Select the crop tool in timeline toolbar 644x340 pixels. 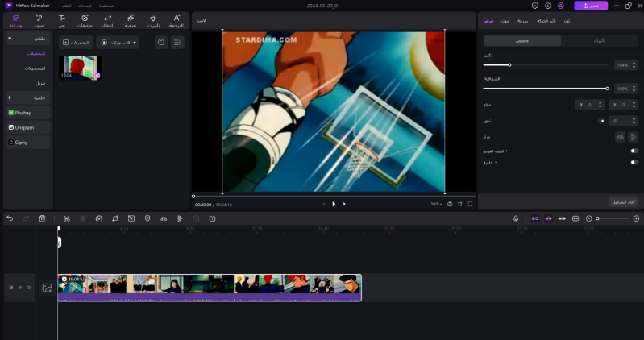pos(115,218)
